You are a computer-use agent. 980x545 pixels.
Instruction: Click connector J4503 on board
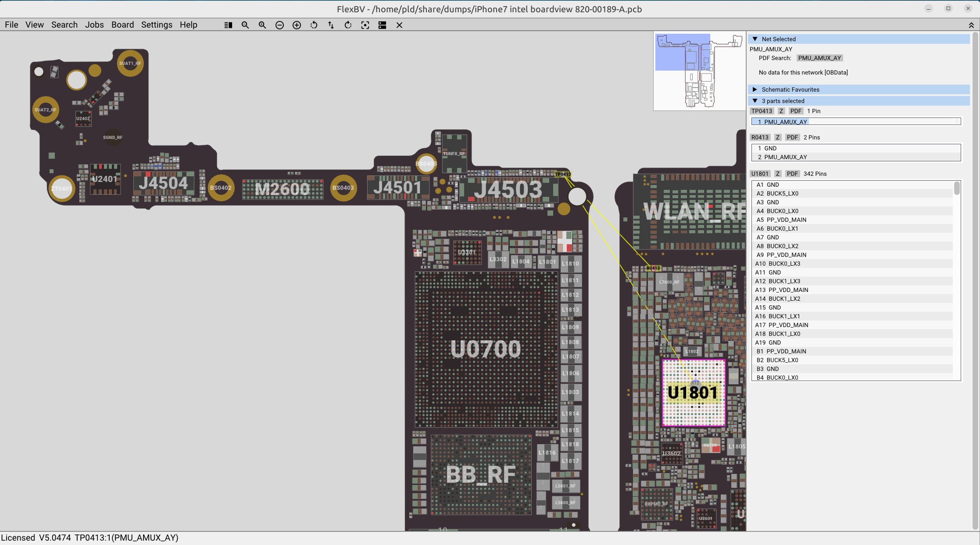509,190
